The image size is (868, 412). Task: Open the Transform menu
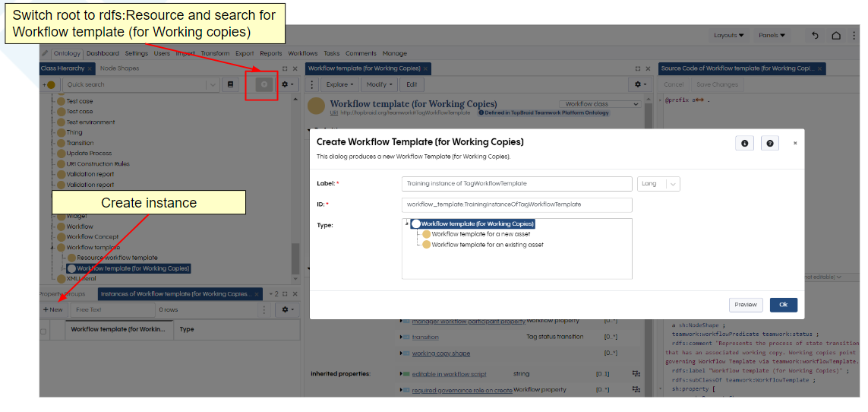pyautogui.click(x=215, y=53)
